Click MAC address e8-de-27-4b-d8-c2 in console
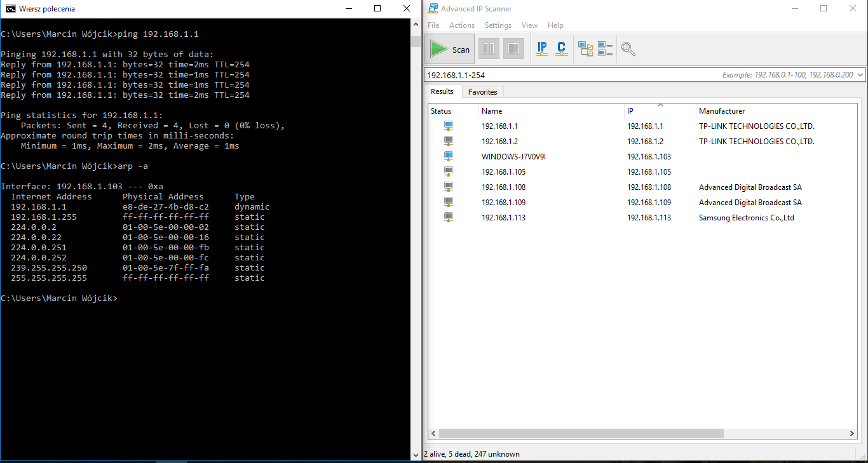The height and width of the screenshot is (463, 868). 166,207
